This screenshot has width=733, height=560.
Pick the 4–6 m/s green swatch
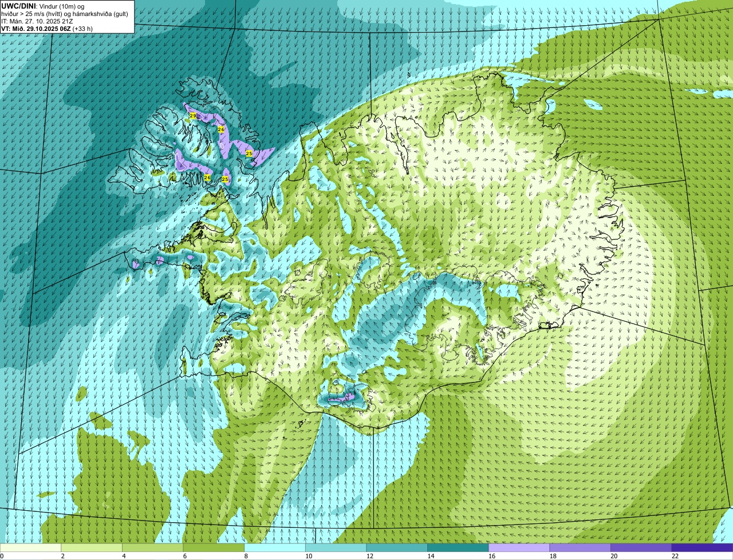[152, 547]
